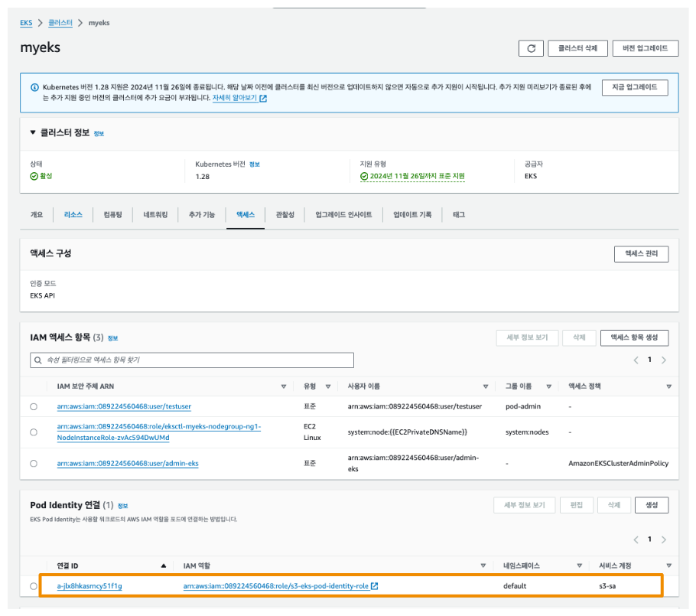This screenshot has height=616, width=696.
Task: Switch to the 리소스 tab
Action: tap(73, 214)
